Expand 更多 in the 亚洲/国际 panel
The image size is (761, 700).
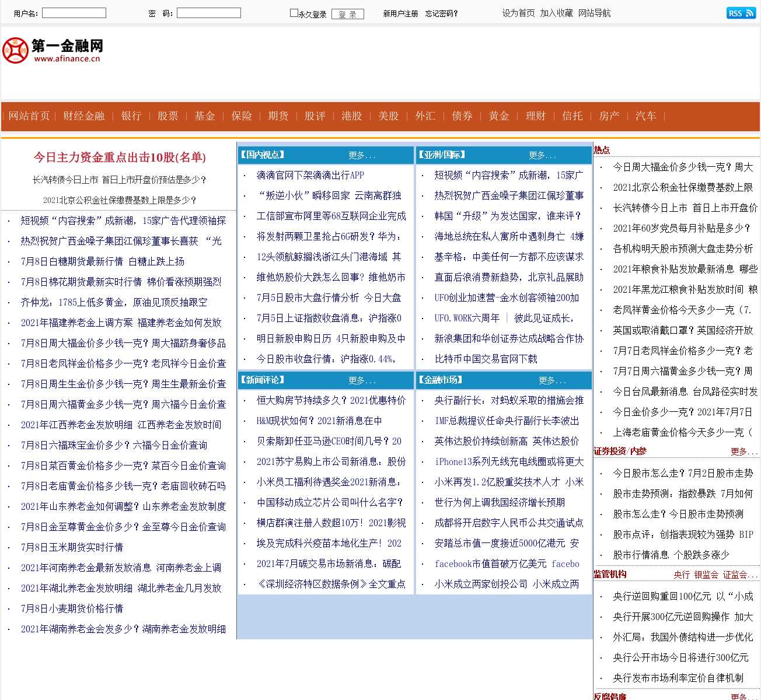point(542,155)
